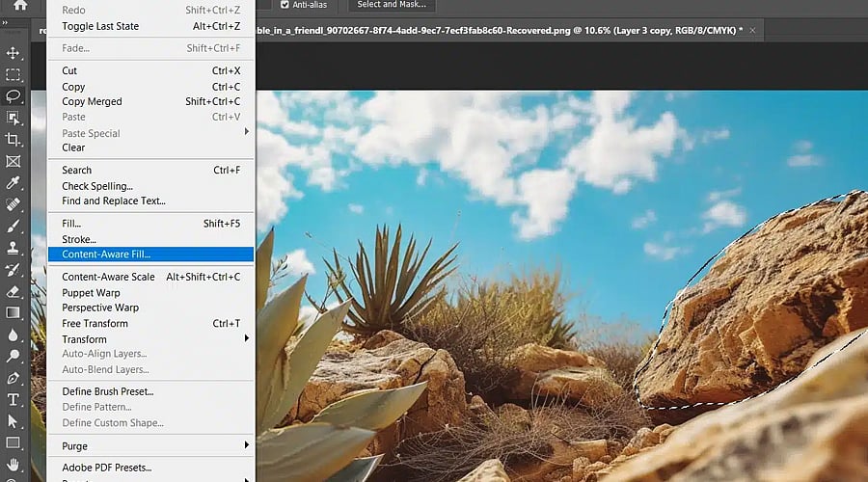Click the Redo menu entry
The width and height of the screenshot is (868, 482).
click(x=150, y=10)
